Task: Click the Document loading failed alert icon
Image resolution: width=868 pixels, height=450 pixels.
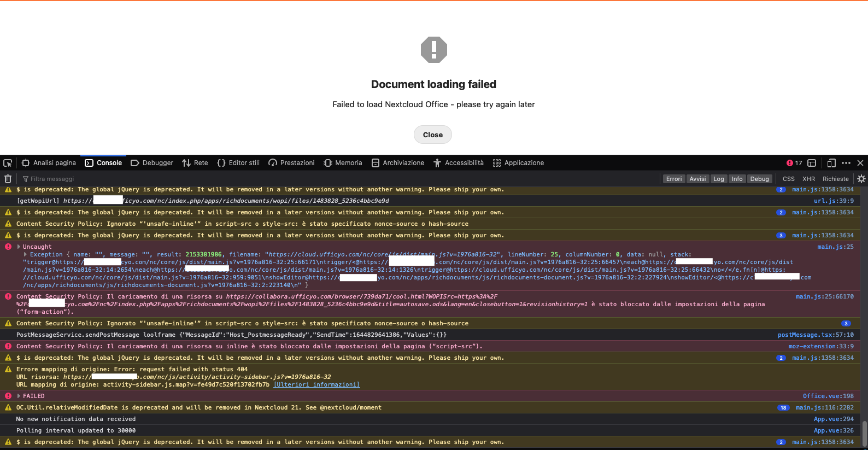Action: click(434, 50)
